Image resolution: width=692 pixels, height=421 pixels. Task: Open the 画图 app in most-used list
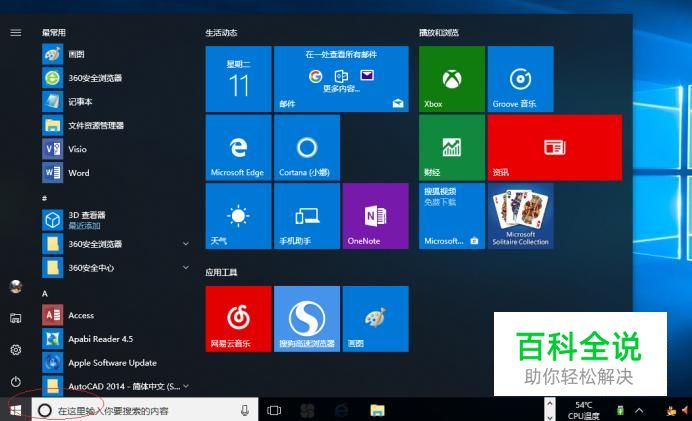point(116,54)
